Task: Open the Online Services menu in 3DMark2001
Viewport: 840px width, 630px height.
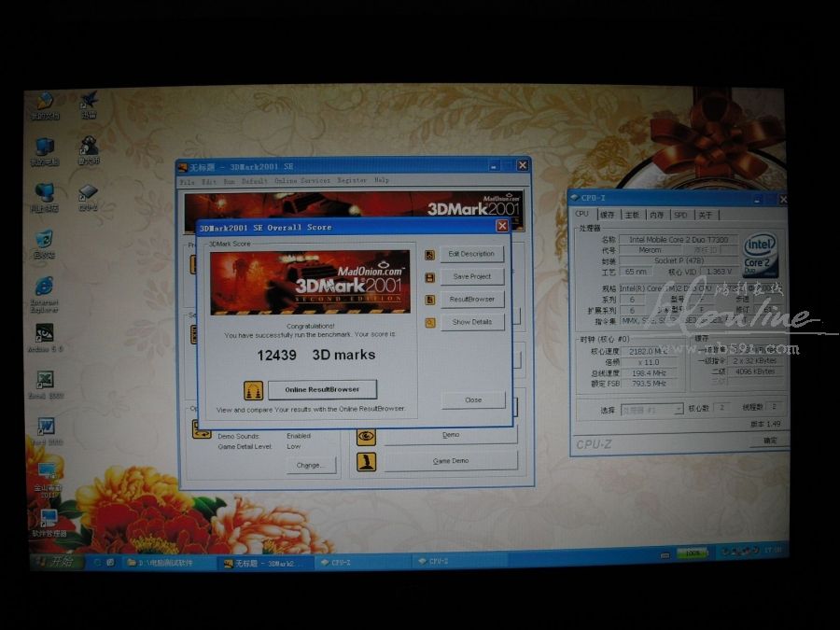Action: click(x=301, y=181)
